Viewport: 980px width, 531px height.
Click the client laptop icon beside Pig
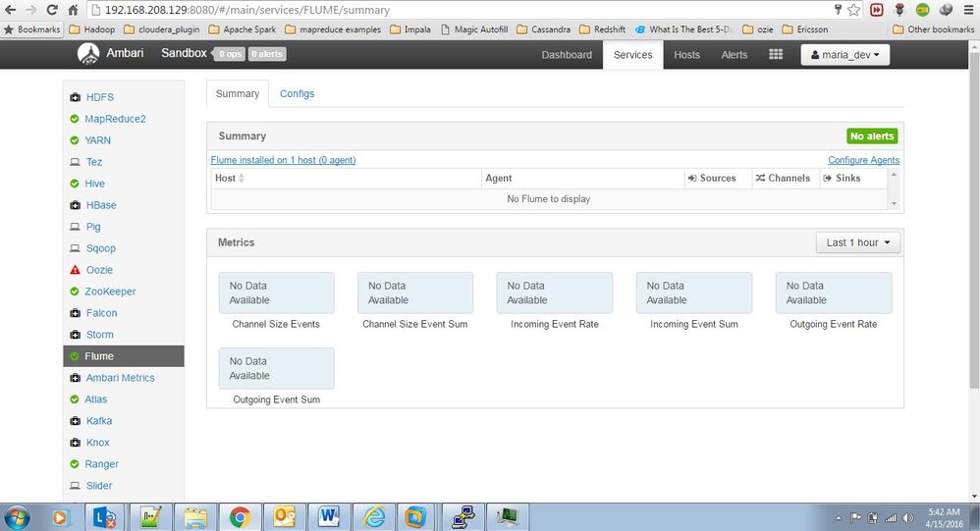click(75, 227)
